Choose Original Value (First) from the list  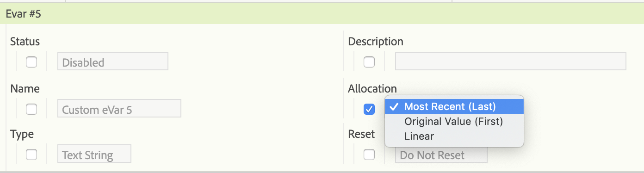(x=454, y=122)
